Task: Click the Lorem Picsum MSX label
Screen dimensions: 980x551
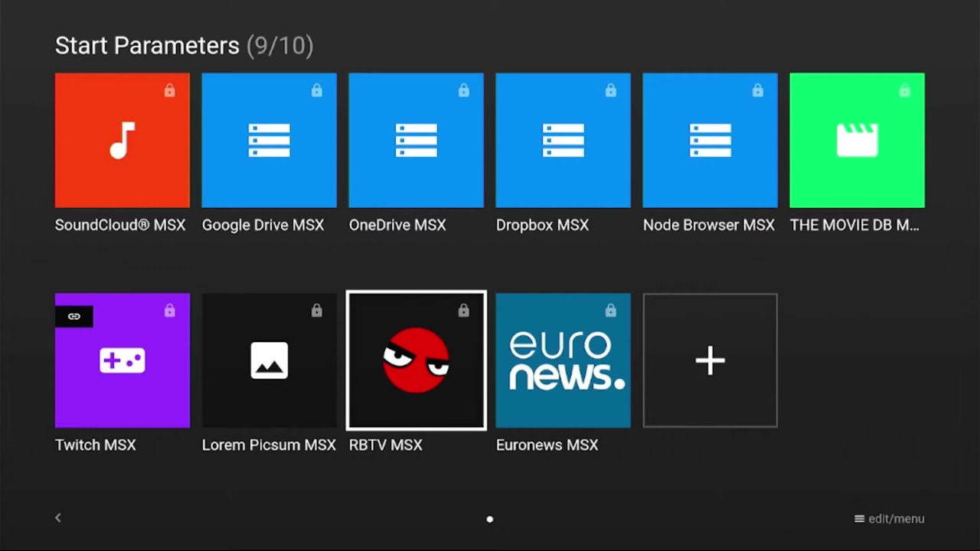Action: [x=269, y=445]
